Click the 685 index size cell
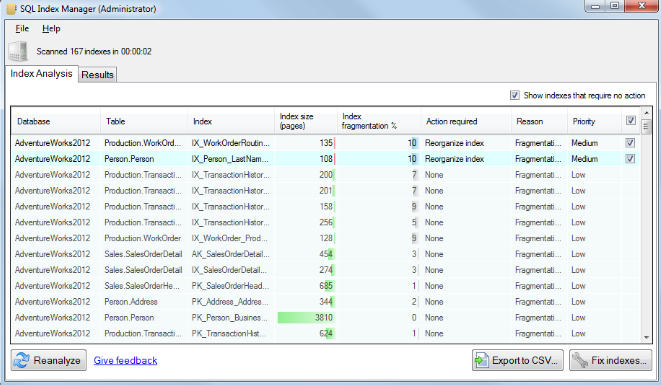Viewport: 661px width, 385px height. pos(306,286)
